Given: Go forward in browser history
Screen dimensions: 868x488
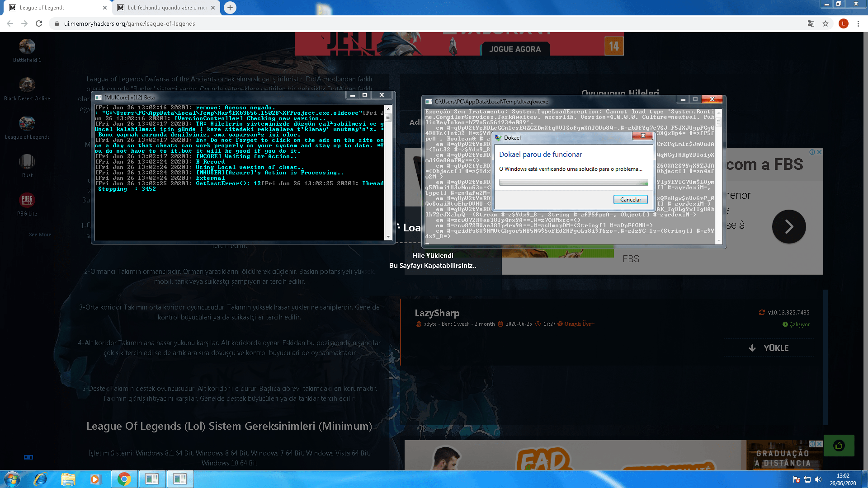Looking at the screenshot, I should (x=24, y=23).
